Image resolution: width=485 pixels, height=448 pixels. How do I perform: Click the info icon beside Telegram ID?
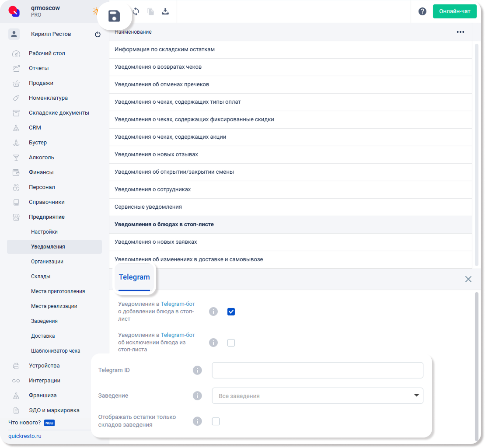click(x=197, y=370)
